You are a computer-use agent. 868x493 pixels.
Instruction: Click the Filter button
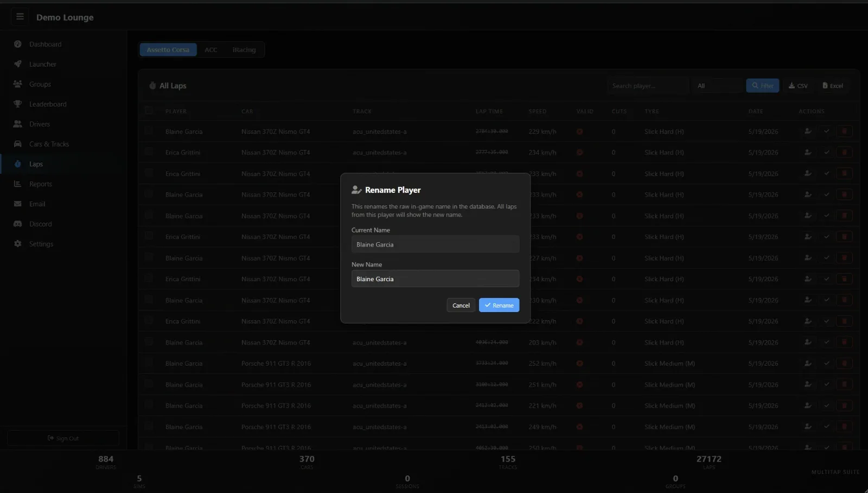762,86
